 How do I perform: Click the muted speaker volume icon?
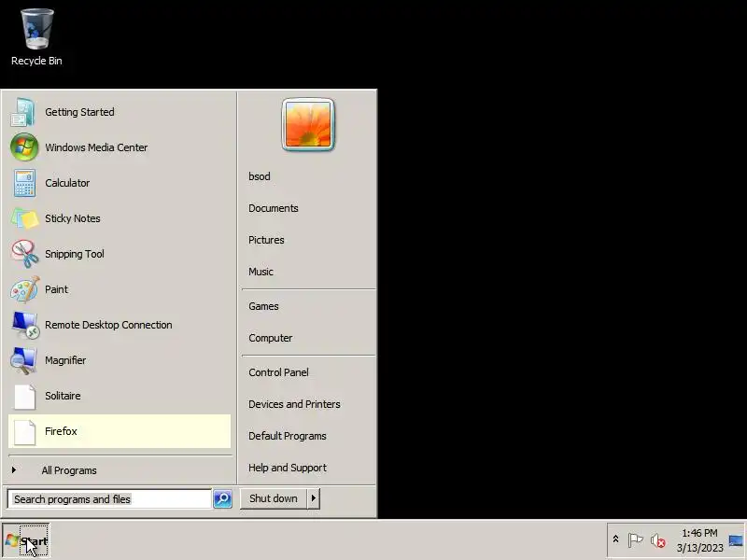658,541
